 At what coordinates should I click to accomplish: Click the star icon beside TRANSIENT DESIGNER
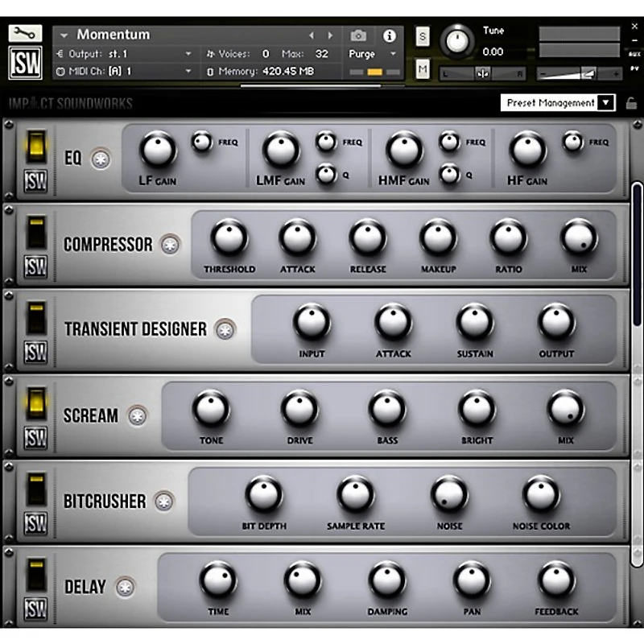[226, 328]
